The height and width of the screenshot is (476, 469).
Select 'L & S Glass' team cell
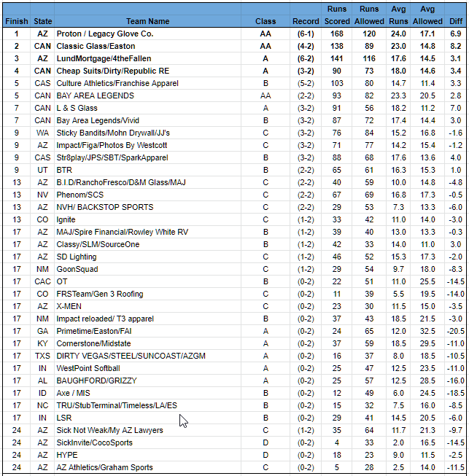pyautogui.click(x=147, y=108)
